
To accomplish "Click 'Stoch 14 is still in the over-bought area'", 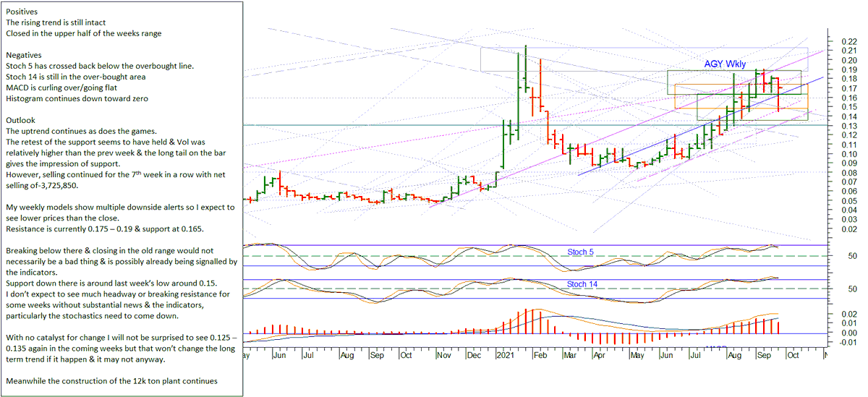I will tap(76, 77).
